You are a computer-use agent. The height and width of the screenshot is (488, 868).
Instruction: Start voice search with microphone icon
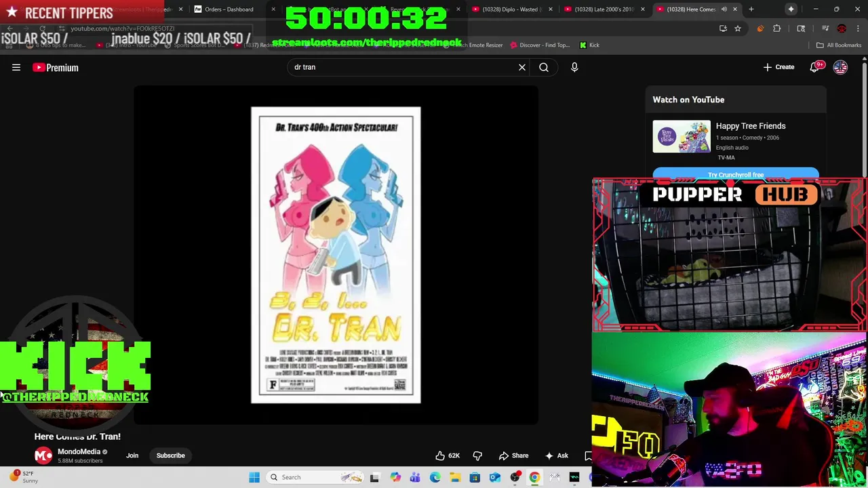tap(574, 67)
